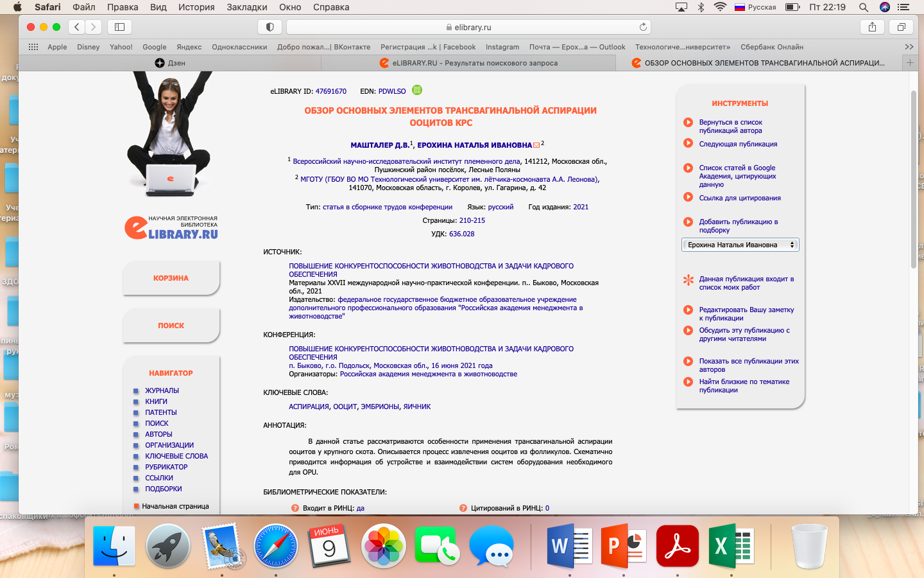Image resolution: width=924 pixels, height=578 pixels.
Task: Open the eLIBRARY ID 47691670 link
Action: tap(330, 91)
